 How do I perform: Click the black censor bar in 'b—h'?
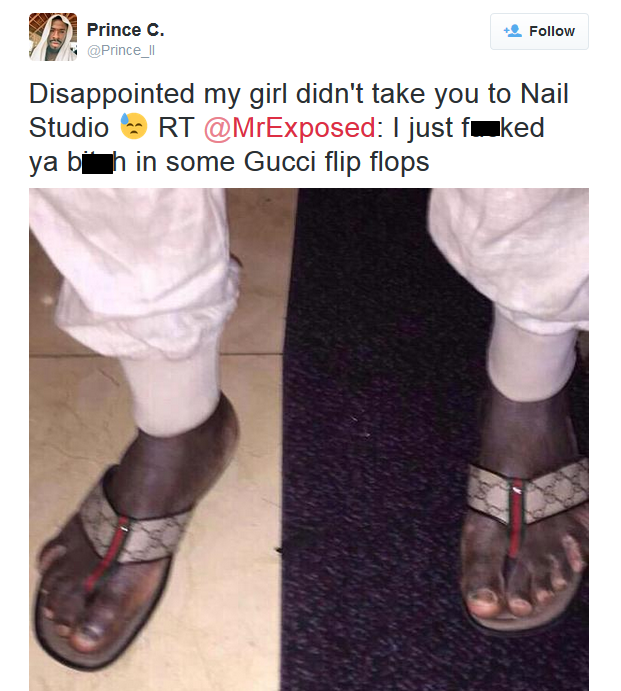click(97, 163)
